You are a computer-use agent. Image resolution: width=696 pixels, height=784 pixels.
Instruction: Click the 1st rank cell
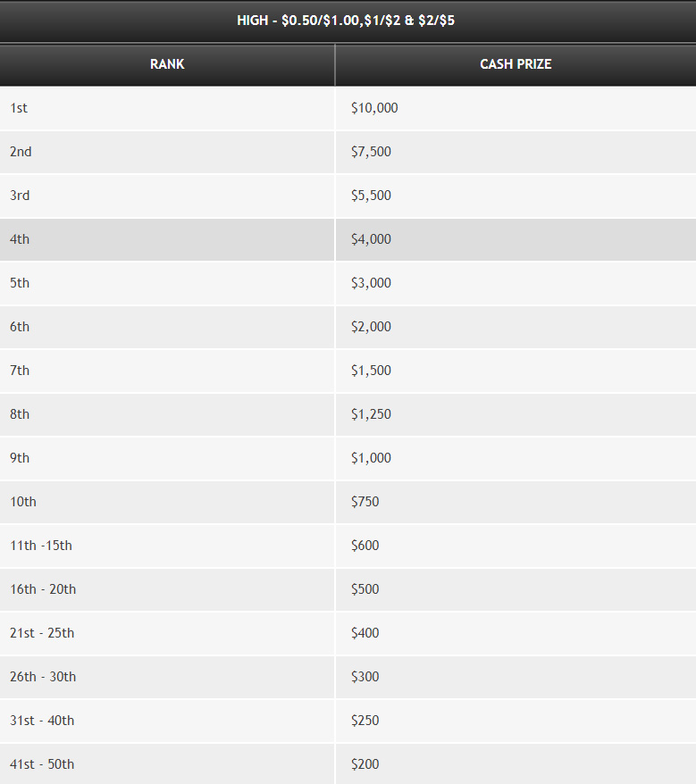(167, 108)
